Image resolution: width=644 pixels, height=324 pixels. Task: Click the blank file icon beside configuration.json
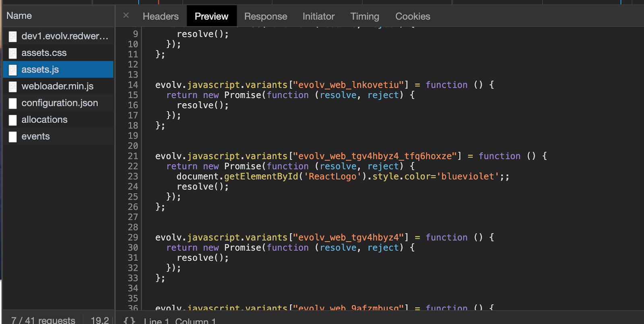[13, 103]
